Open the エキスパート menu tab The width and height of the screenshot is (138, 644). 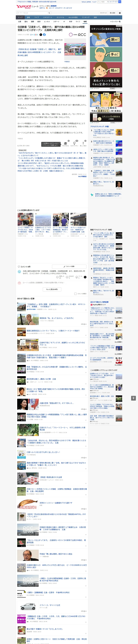point(48,17)
